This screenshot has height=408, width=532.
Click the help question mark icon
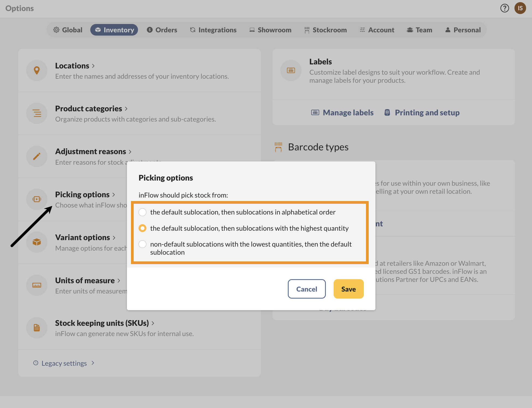pos(505,8)
